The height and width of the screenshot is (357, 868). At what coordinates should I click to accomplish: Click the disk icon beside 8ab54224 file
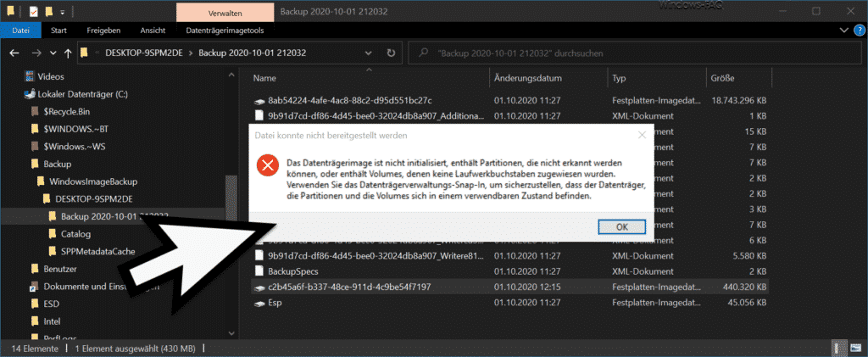tap(259, 101)
